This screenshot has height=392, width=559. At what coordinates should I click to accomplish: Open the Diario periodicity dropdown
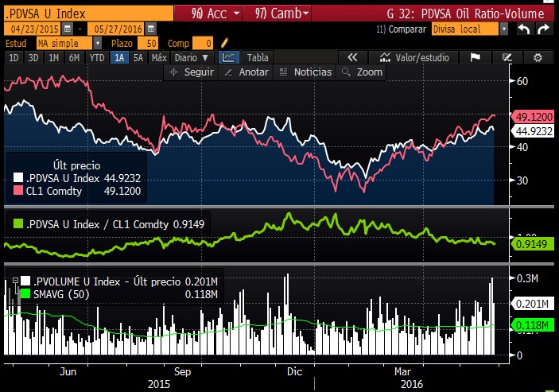[192, 57]
